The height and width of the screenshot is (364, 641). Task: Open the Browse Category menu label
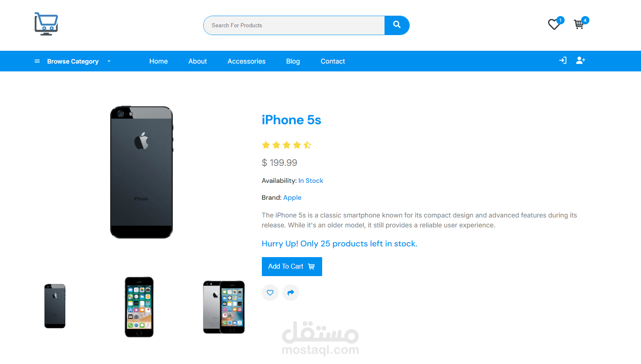pos(73,61)
